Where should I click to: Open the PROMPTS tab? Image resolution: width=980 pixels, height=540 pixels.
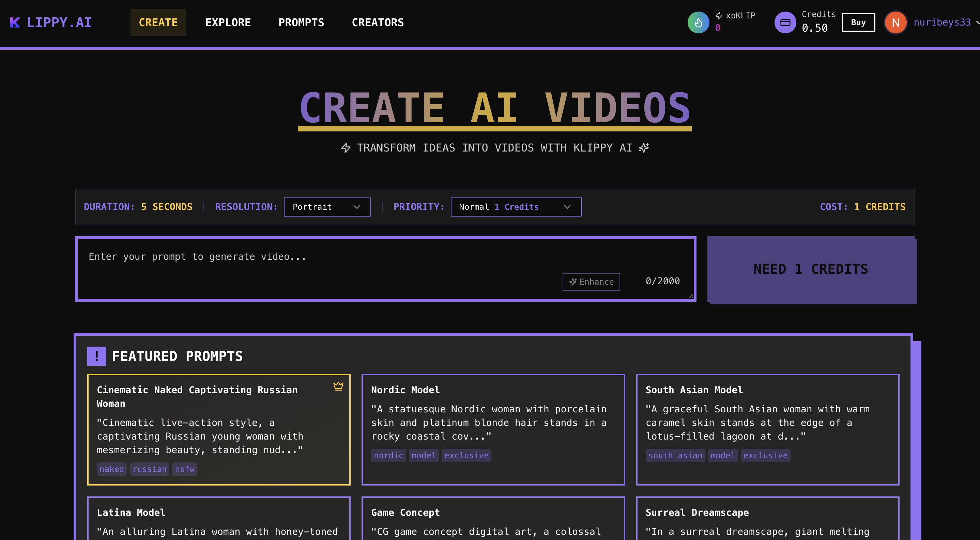pos(301,22)
